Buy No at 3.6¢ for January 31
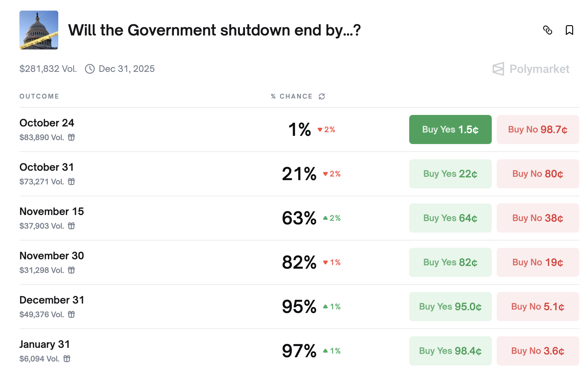This screenshot has width=588, height=373. tap(538, 351)
